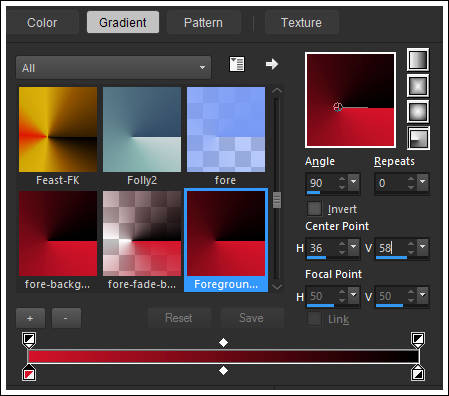Click the gradient list scrollbar handle
Viewport: 449px width, 396px height.
(x=277, y=200)
